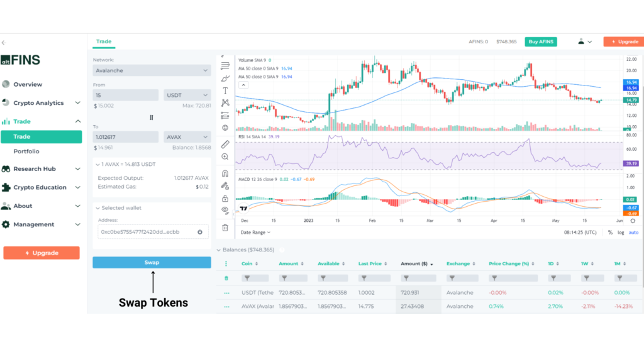
Task: Select the XABCD pattern tool
Action: click(x=225, y=102)
